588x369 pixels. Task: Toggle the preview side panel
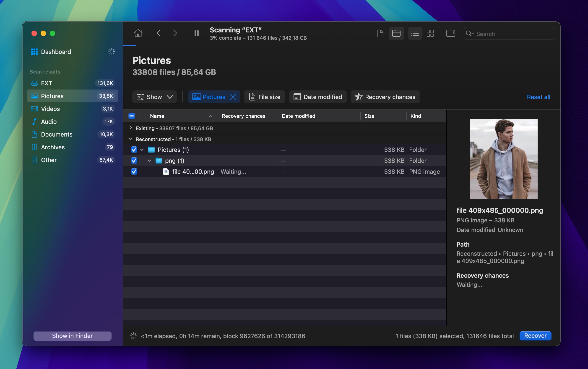[x=450, y=33]
